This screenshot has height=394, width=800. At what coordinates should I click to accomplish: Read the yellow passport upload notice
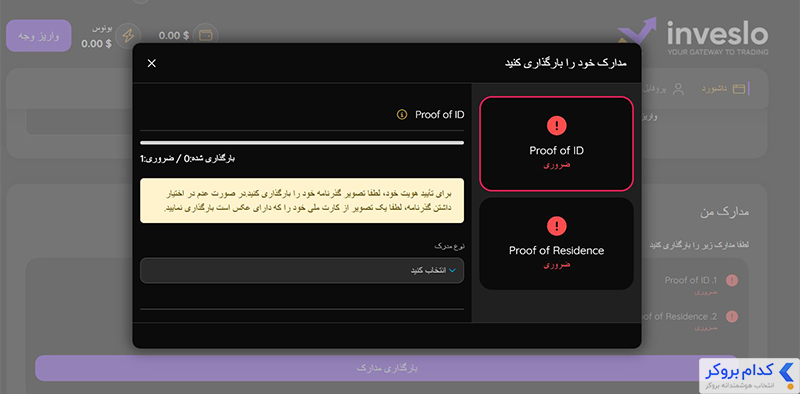coord(302,201)
